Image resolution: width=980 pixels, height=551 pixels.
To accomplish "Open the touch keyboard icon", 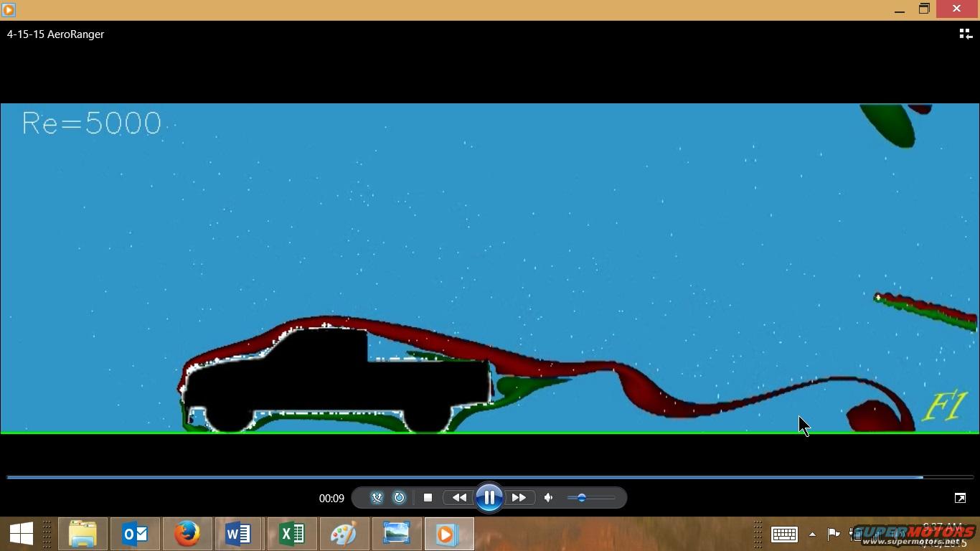I will pyautogui.click(x=784, y=534).
